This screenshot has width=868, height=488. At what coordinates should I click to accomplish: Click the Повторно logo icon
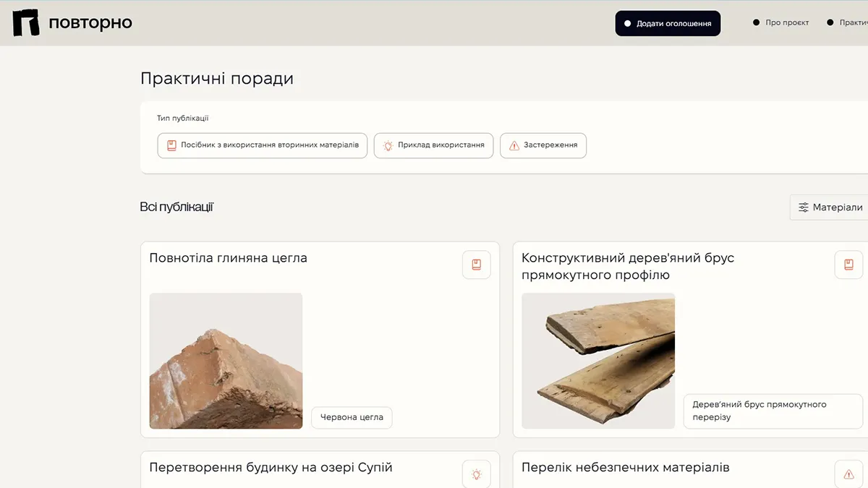26,23
